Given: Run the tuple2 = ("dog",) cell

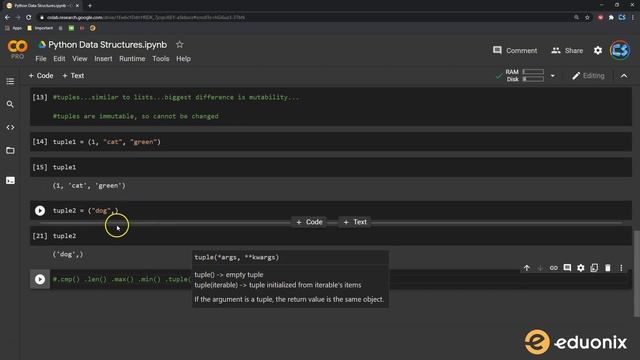Looking at the screenshot, I should (x=40, y=211).
